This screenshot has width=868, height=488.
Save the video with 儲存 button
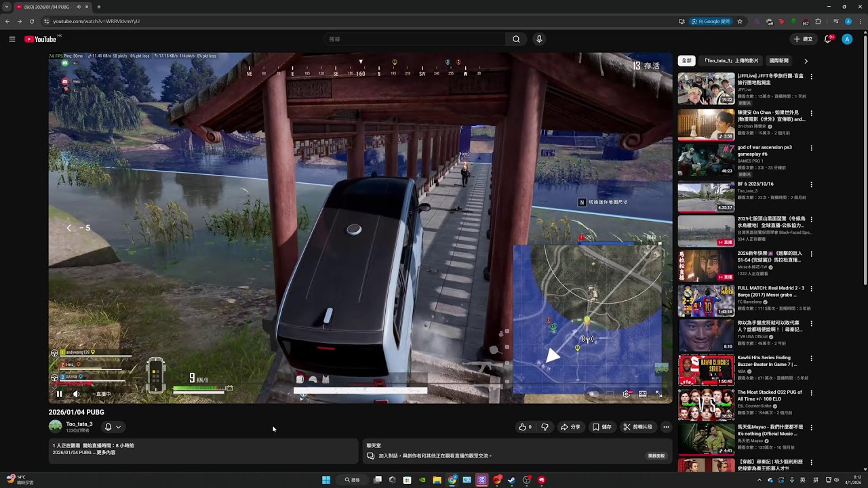coord(601,427)
